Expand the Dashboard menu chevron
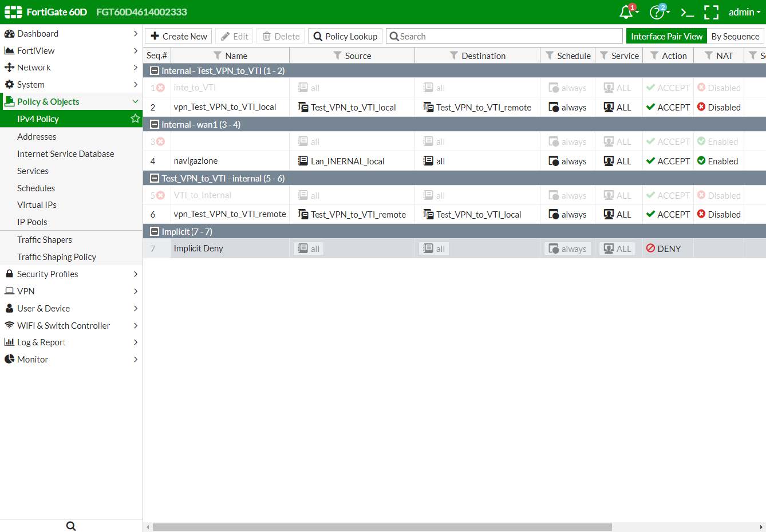The image size is (766, 532). [136, 33]
